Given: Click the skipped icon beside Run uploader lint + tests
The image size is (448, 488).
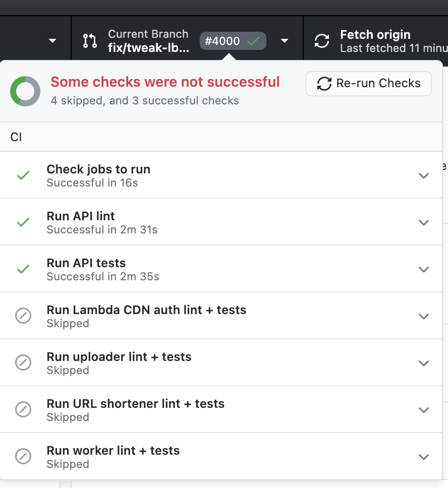Looking at the screenshot, I should point(23,362).
